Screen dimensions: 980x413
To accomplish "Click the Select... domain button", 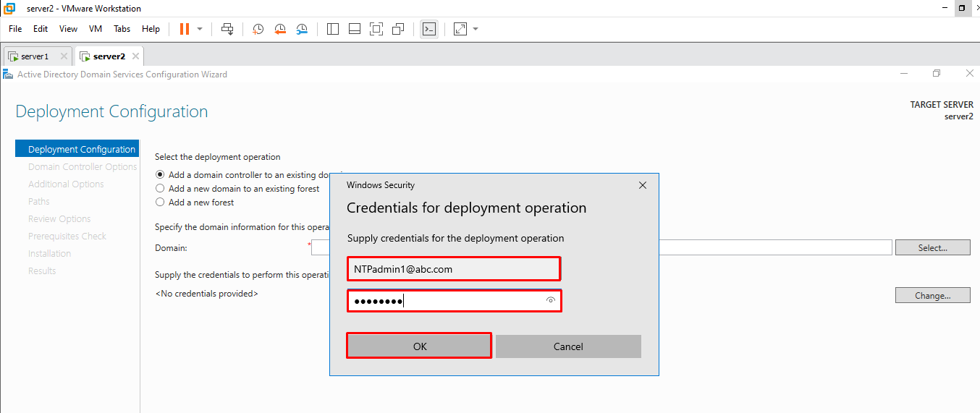I will coord(932,247).
